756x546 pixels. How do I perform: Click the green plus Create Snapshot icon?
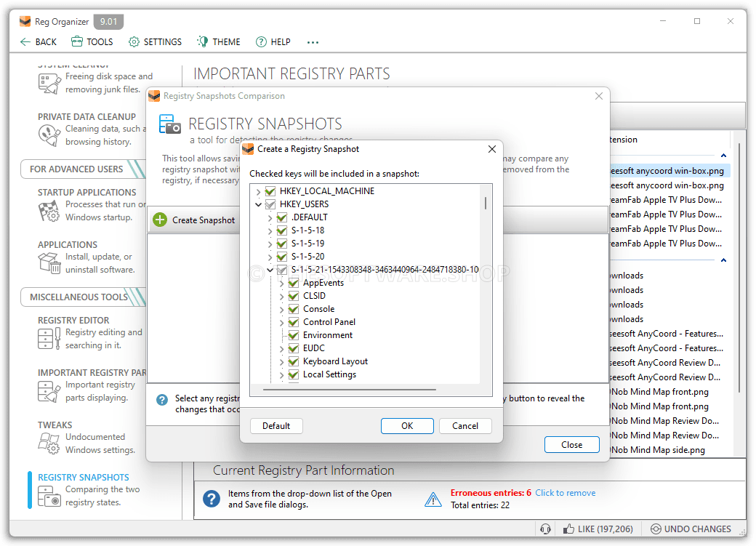[160, 220]
